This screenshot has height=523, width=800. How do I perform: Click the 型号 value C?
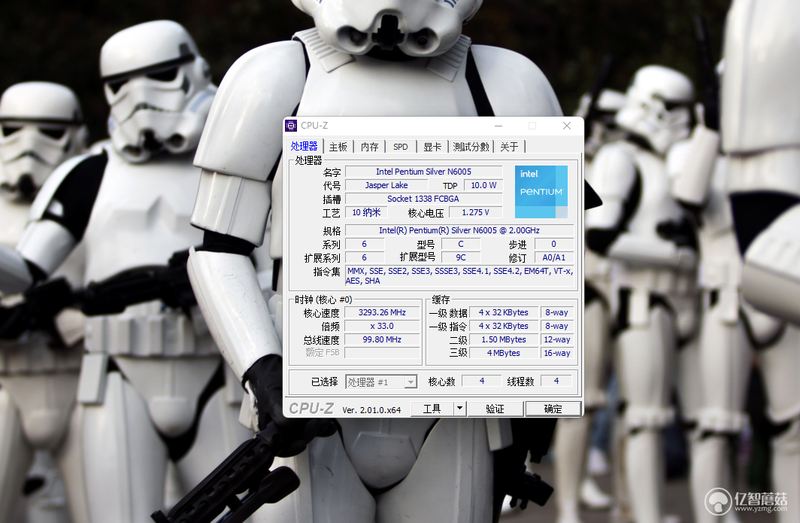point(460,244)
